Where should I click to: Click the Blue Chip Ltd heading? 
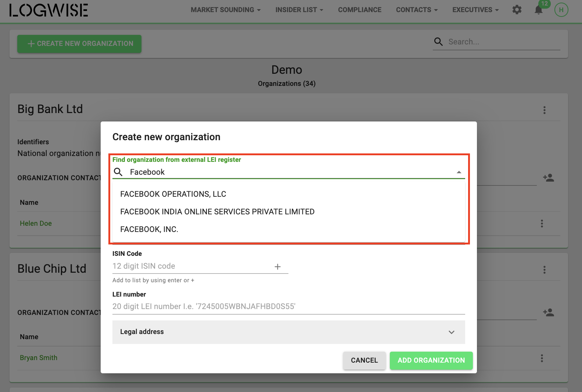point(52,269)
